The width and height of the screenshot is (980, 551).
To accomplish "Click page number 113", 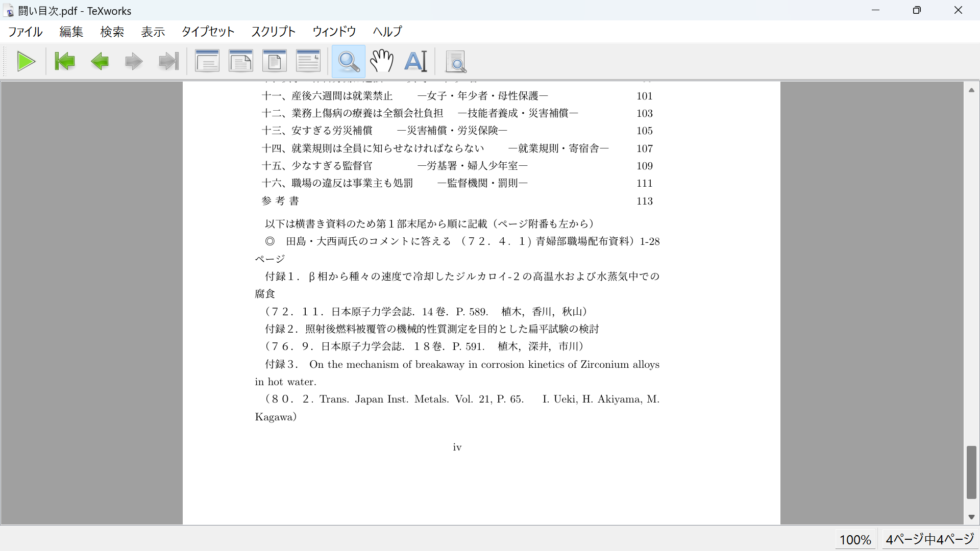I will (x=645, y=201).
